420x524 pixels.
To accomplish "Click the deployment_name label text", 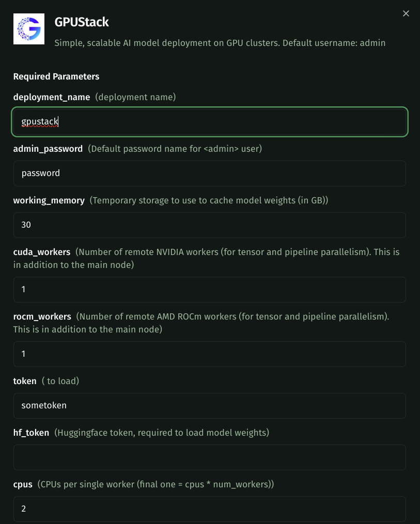I will pyautogui.click(x=51, y=97).
